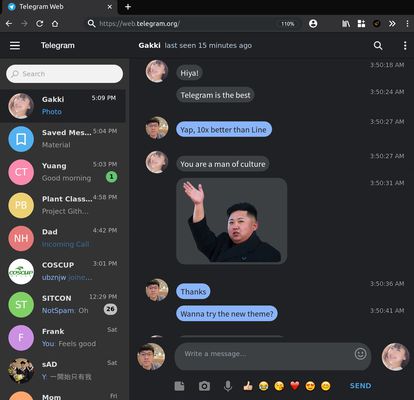Open Yuang chat with unread badge

tap(63, 172)
